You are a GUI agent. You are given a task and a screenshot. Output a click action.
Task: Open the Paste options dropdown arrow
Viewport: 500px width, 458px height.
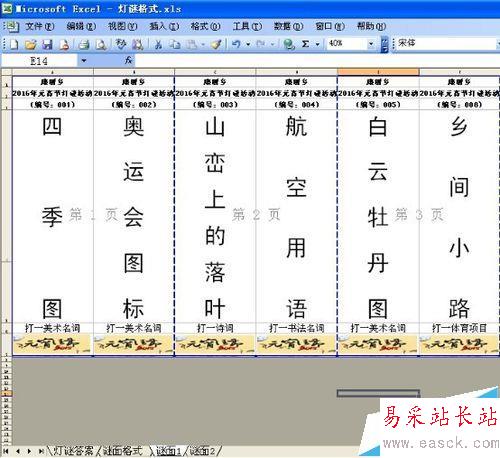pos(203,44)
